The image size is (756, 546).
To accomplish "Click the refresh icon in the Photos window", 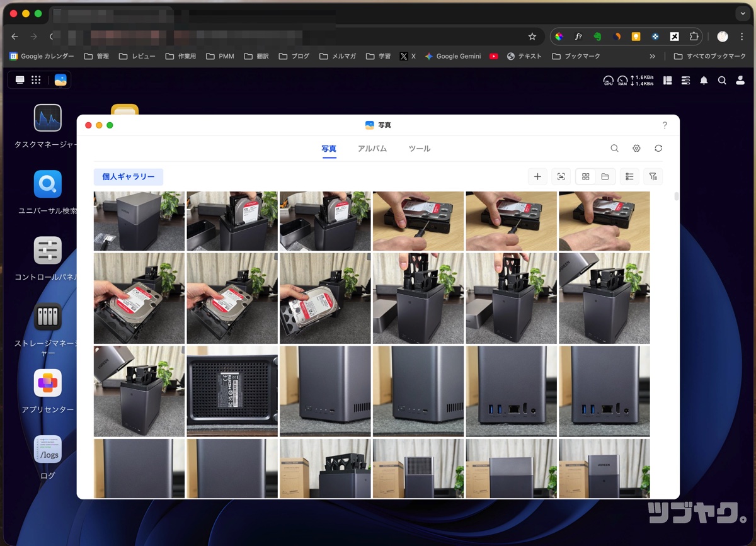I will pos(658,149).
